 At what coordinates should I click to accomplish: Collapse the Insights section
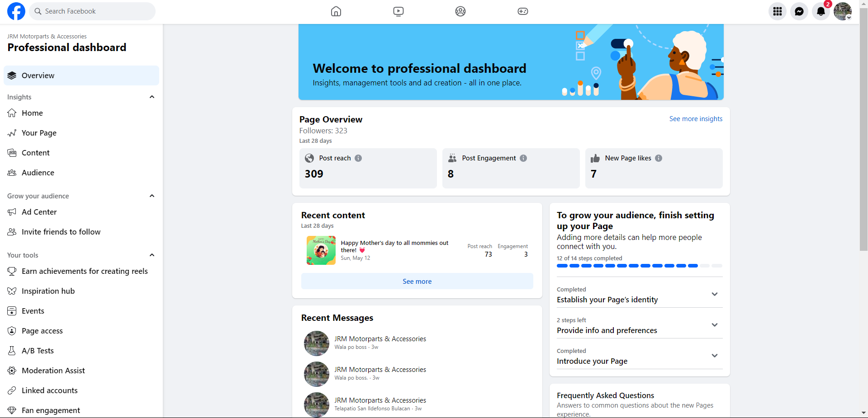pyautogui.click(x=152, y=97)
